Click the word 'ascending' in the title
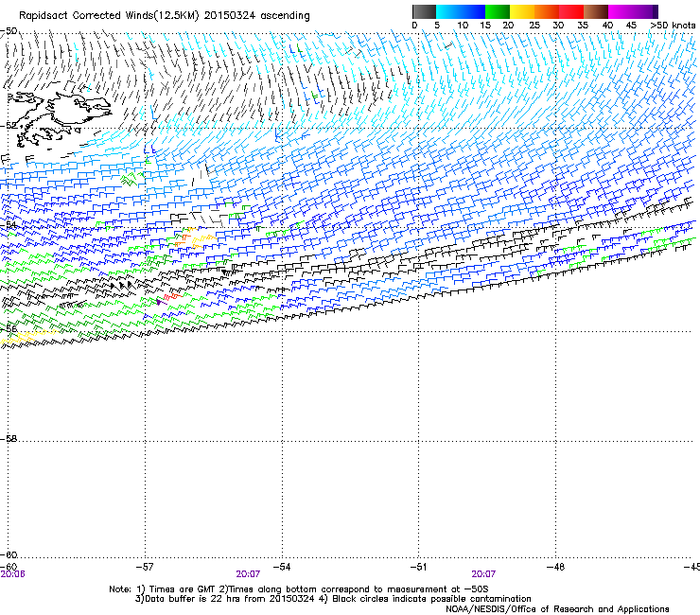The height and width of the screenshot is (615, 700). click(285, 16)
